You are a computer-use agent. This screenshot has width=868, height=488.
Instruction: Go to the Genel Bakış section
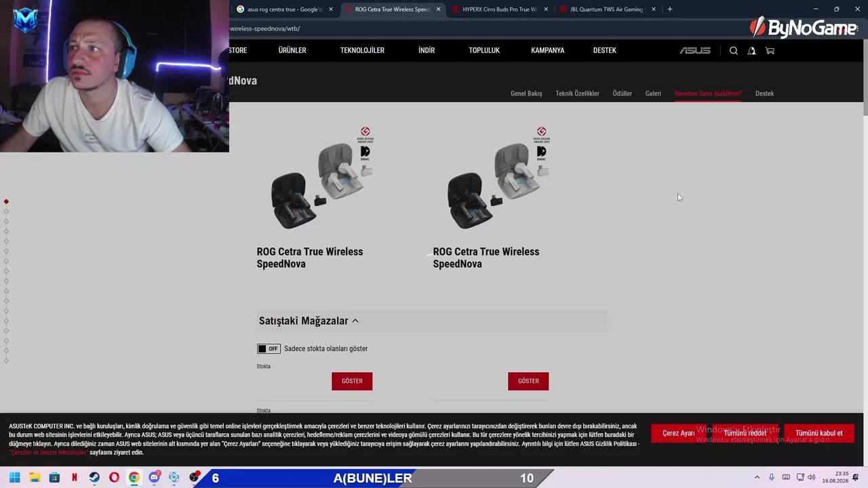526,94
